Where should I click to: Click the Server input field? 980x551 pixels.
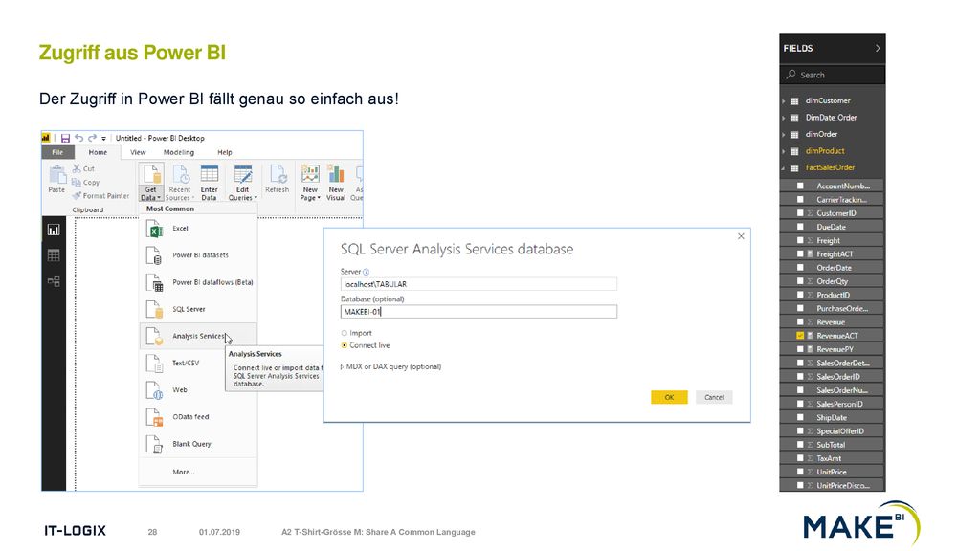(479, 284)
